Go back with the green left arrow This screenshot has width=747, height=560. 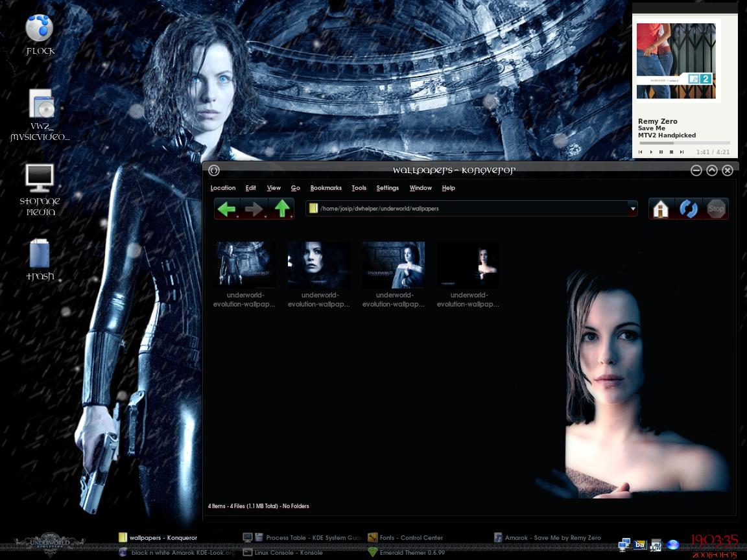point(226,209)
